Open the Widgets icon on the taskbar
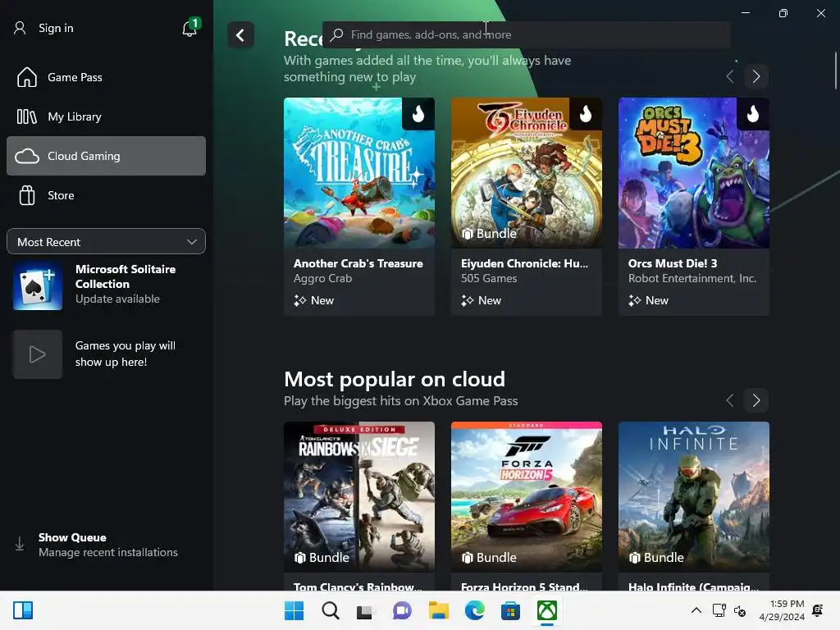The image size is (840, 630). [23, 610]
